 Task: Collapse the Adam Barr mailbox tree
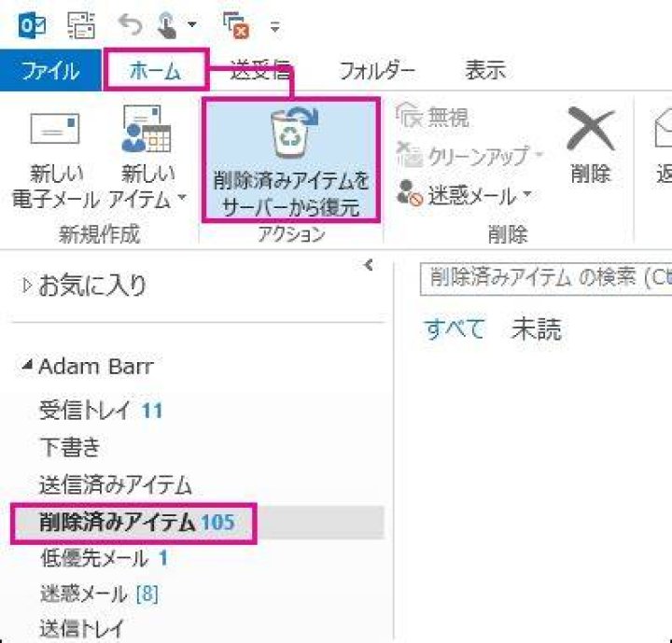point(27,365)
